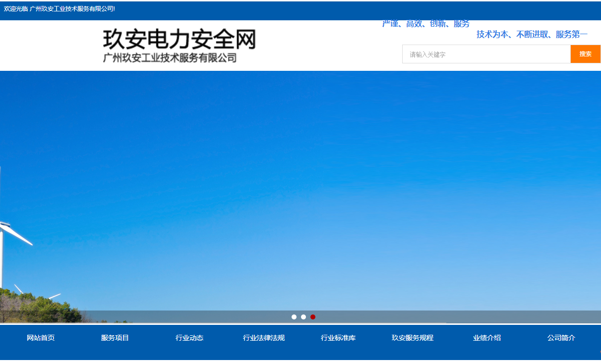
Task: Click the slogan 严谨、高效、创新、服务
Action: tap(425, 24)
